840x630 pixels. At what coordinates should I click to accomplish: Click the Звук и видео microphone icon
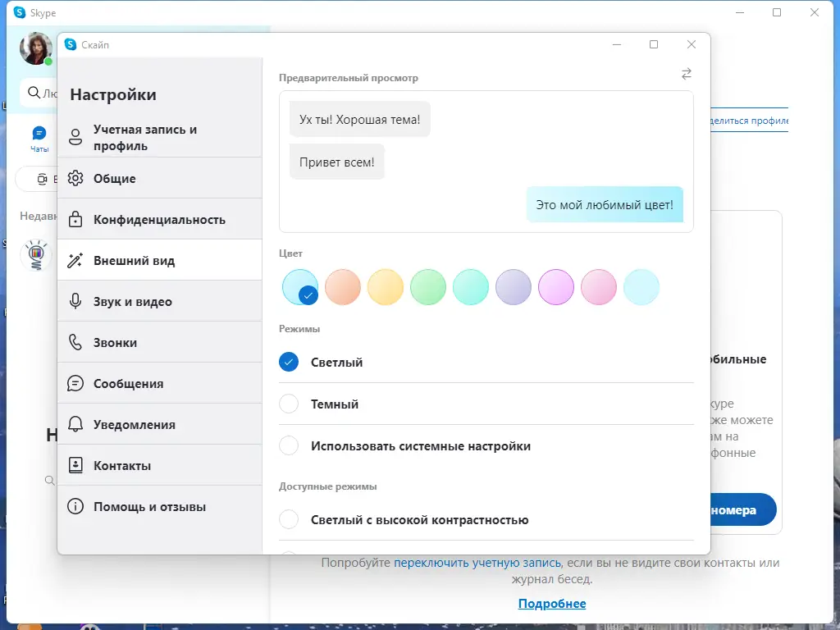(75, 301)
